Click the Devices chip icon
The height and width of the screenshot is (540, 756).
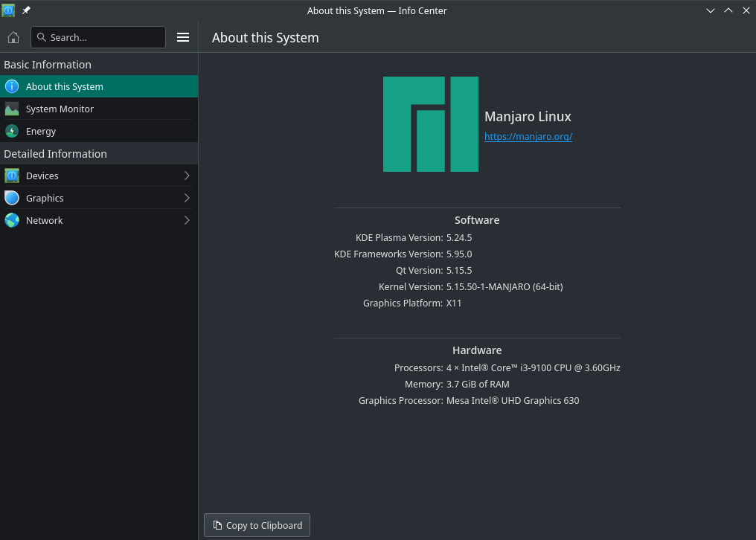12,176
